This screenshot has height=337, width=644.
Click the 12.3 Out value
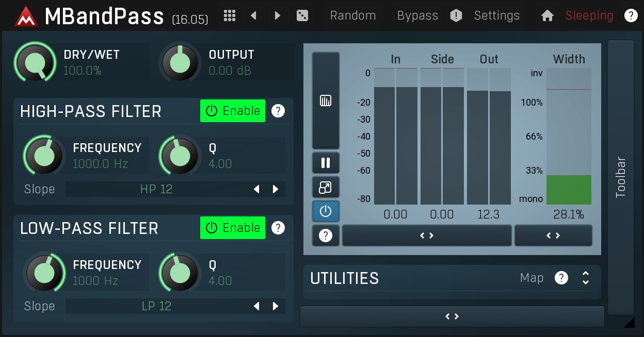(x=489, y=214)
